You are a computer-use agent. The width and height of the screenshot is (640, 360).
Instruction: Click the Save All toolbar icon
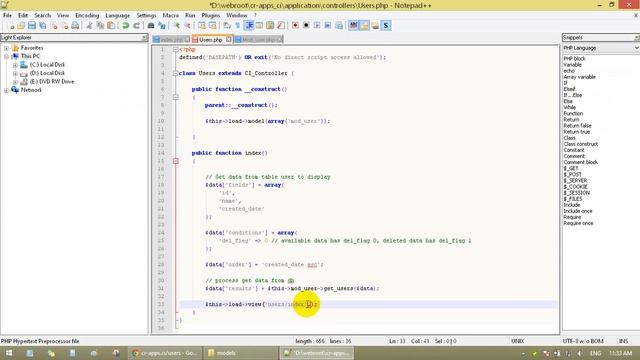coord(42,26)
